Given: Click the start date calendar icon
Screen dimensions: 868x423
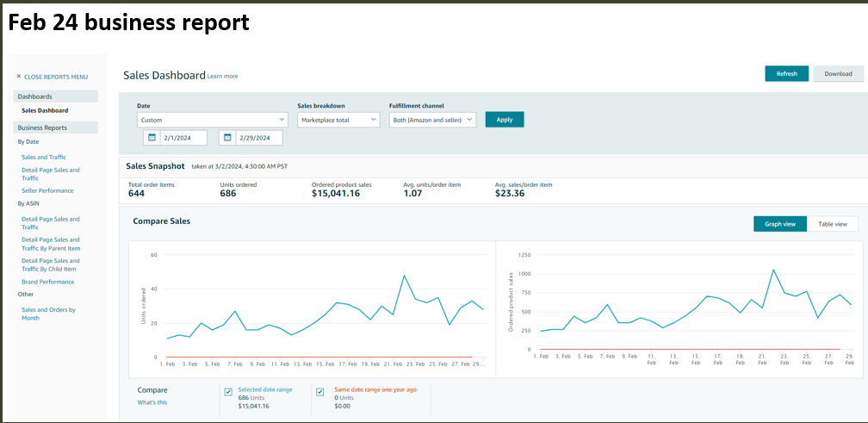Looking at the screenshot, I should click(152, 137).
